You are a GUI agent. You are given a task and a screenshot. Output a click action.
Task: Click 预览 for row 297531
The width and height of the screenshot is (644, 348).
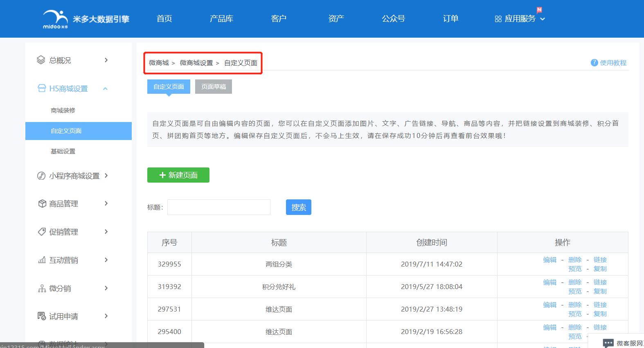coord(575,314)
